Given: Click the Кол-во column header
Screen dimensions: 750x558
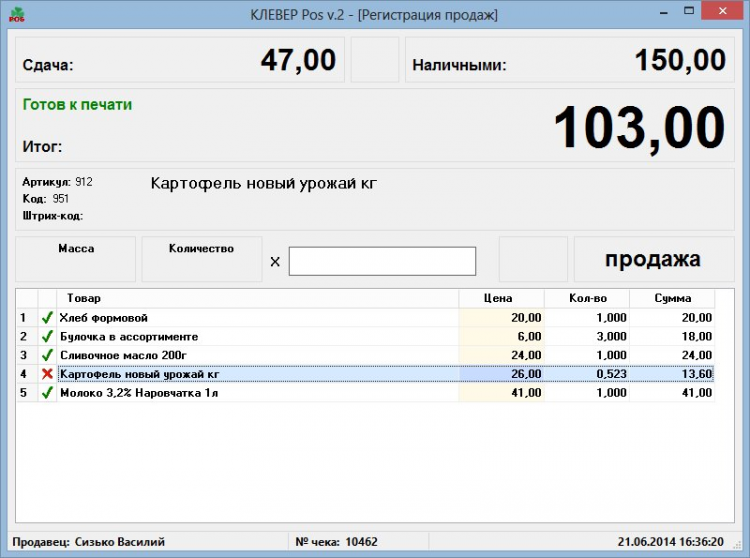Looking at the screenshot, I should (x=587, y=298).
